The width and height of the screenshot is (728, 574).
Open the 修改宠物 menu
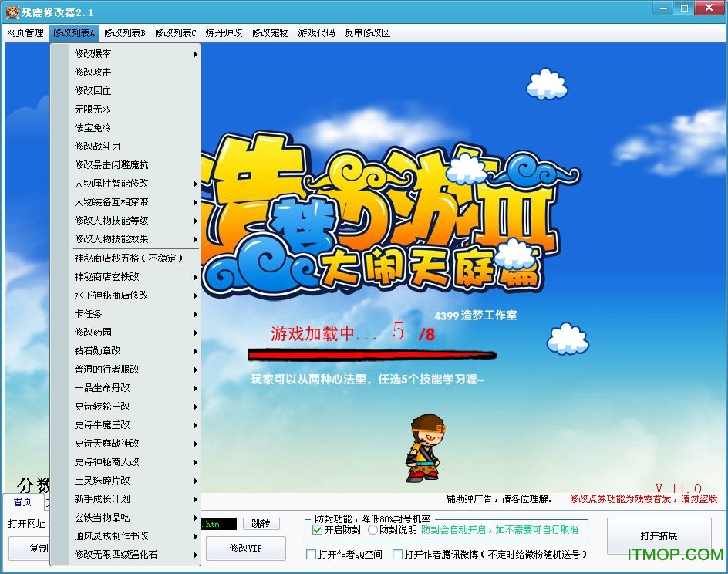pos(270,33)
